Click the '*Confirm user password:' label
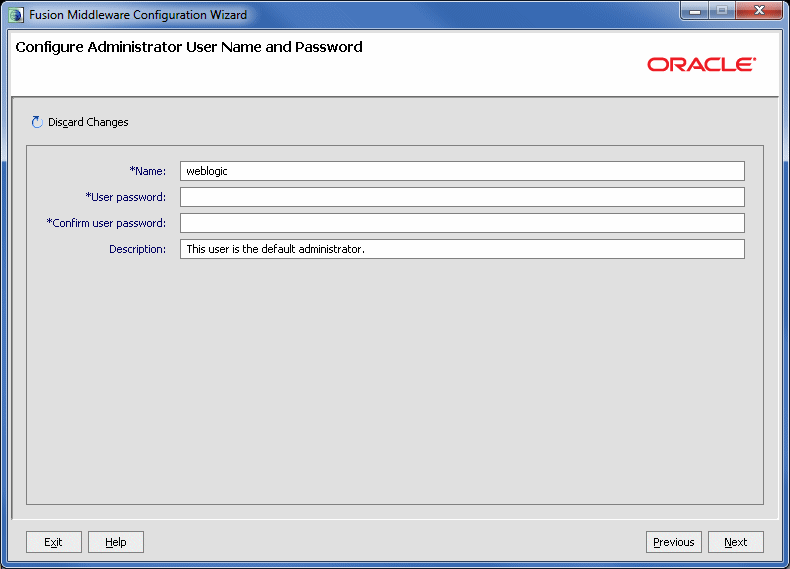This screenshot has height=569, width=790. [106, 223]
